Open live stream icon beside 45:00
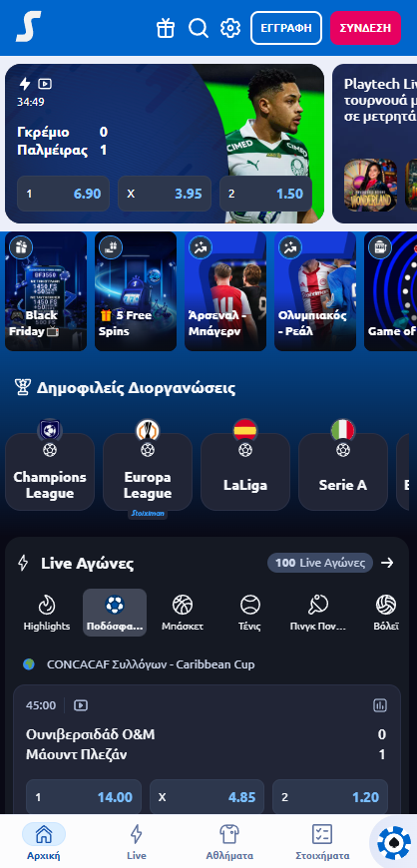This screenshot has width=417, height=868. point(81,705)
